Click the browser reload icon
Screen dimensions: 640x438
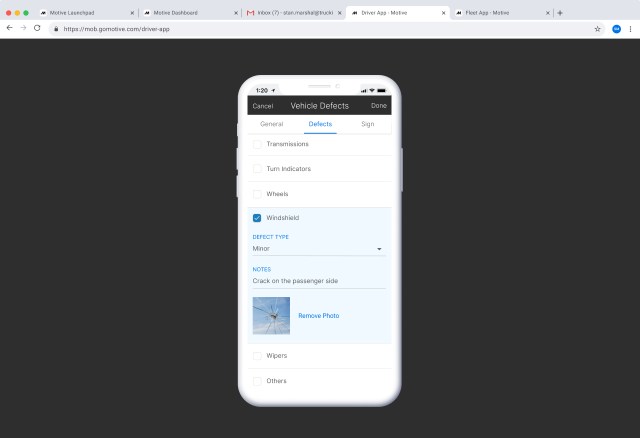pos(37,28)
